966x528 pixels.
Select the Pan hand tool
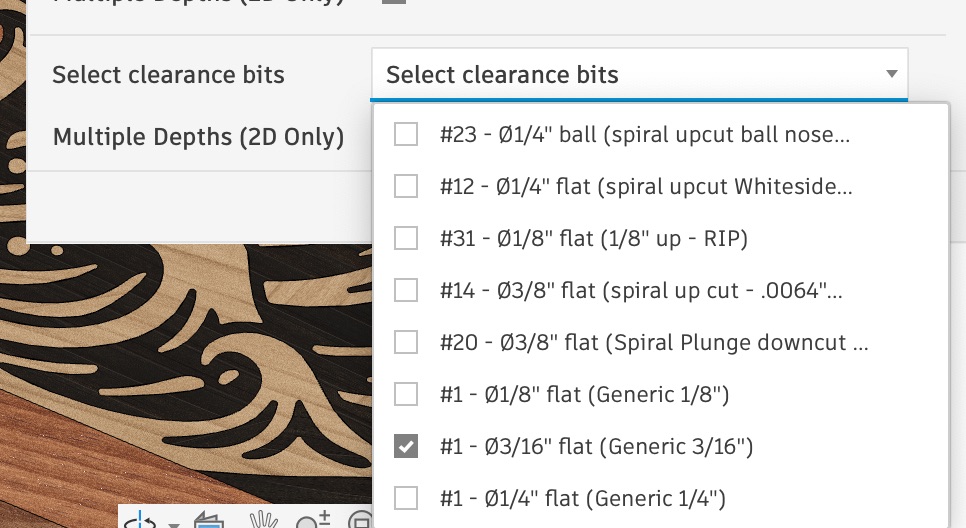(x=263, y=521)
